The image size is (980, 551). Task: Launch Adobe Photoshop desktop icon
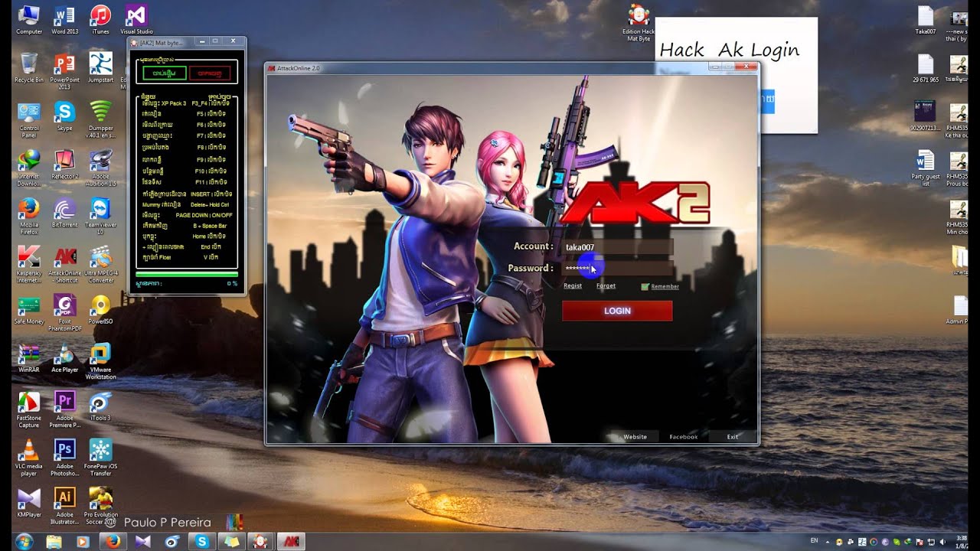coord(64,458)
